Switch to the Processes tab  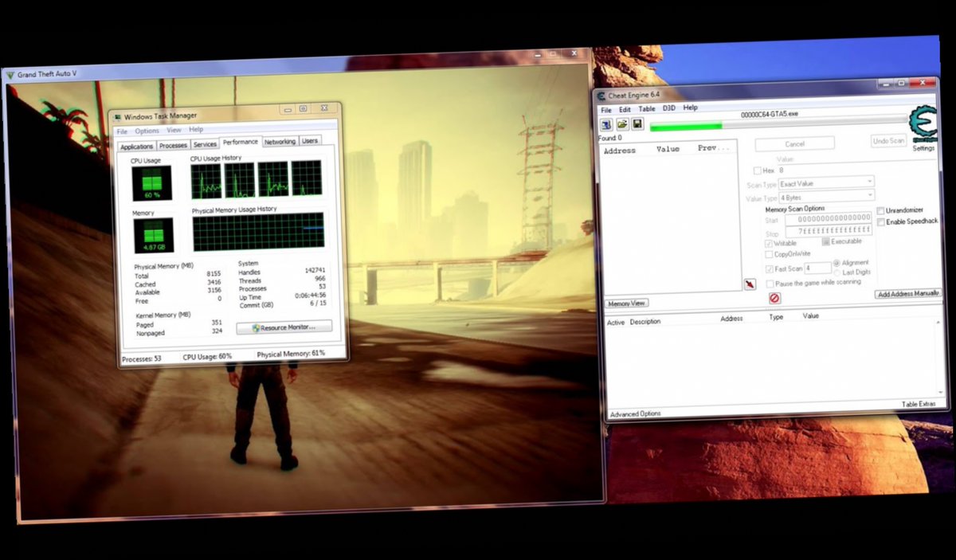173,146
